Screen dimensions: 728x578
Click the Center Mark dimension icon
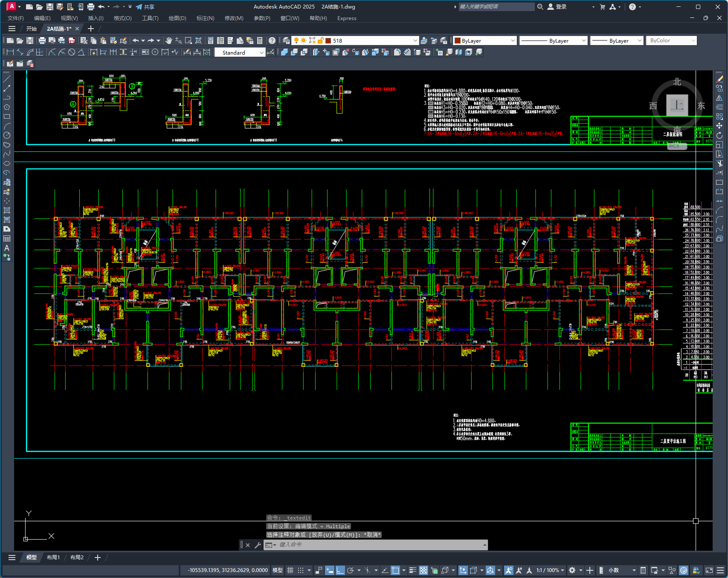(155, 52)
